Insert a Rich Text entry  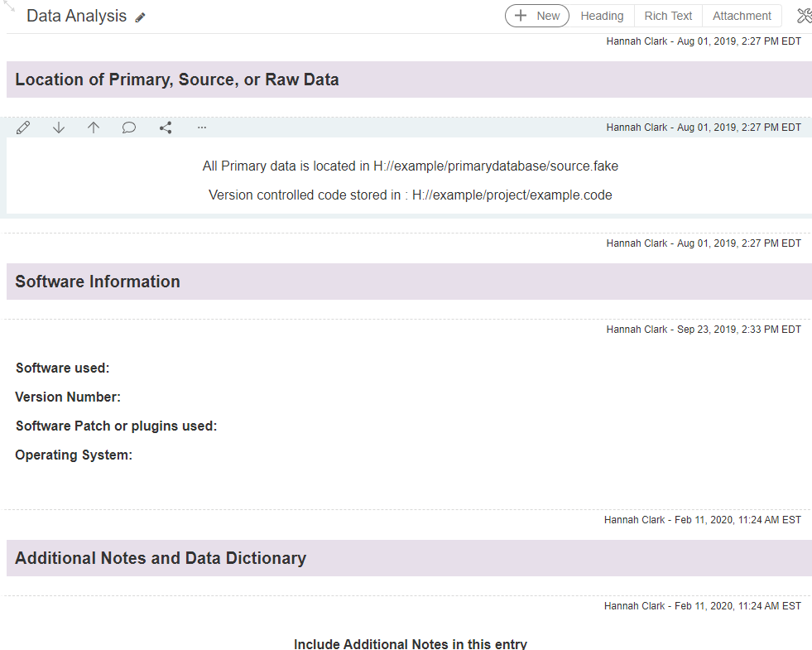tap(668, 16)
